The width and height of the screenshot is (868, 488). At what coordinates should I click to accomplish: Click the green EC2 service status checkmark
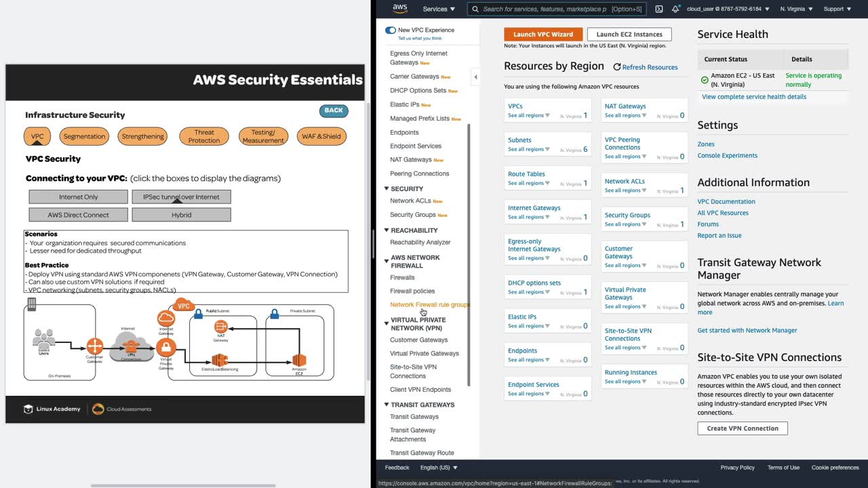click(x=705, y=80)
